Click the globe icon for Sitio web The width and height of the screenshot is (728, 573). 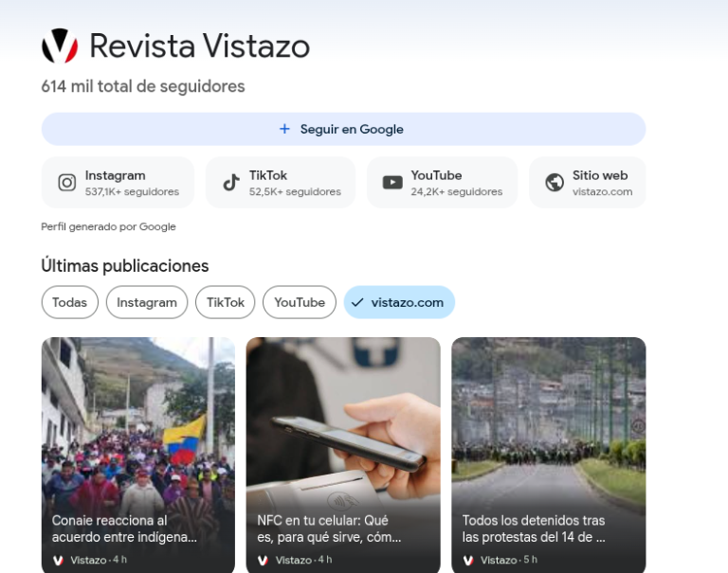tap(555, 183)
